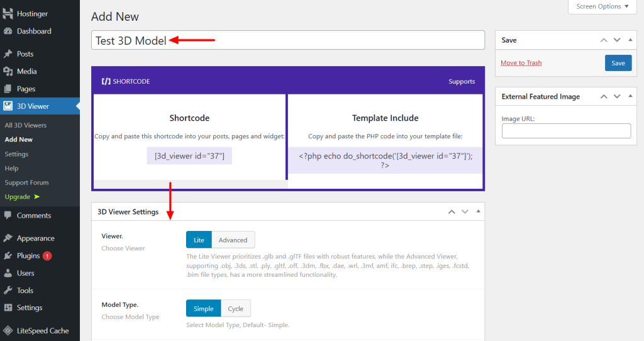Click the LiteSpeed Cache diamond icon
This screenshot has width=644, height=341.
coord(8,331)
